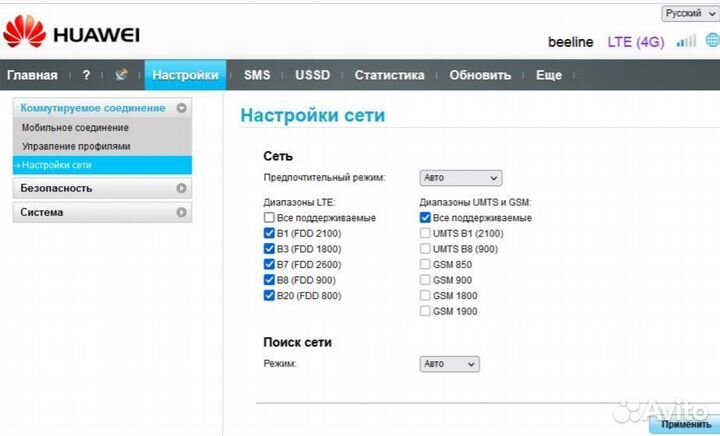
Task: Check UMTS B1 (2100) checkbox
Action: pyautogui.click(x=425, y=233)
